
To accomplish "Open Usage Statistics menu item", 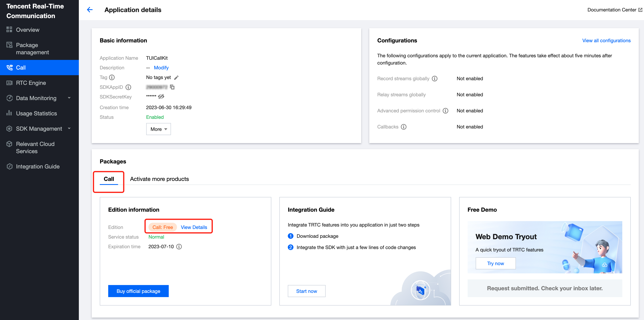I will point(39,113).
